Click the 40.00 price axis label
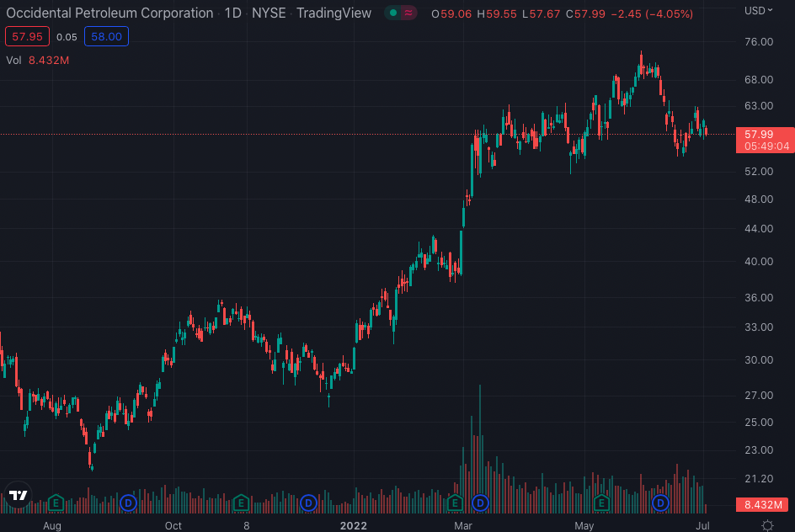Image resolution: width=795 pixels, height=532 pixels. tap(759, 262)
